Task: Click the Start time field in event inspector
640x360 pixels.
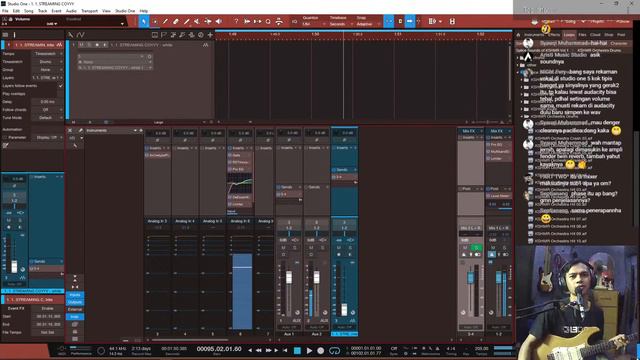Action: pyautogui.click(x=48, y=316)
